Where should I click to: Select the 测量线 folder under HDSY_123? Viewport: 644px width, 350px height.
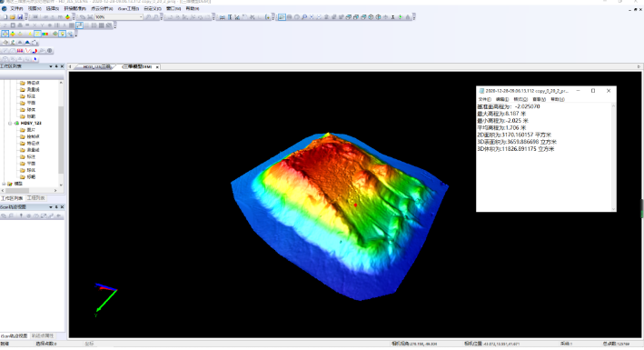coord(33,150)
